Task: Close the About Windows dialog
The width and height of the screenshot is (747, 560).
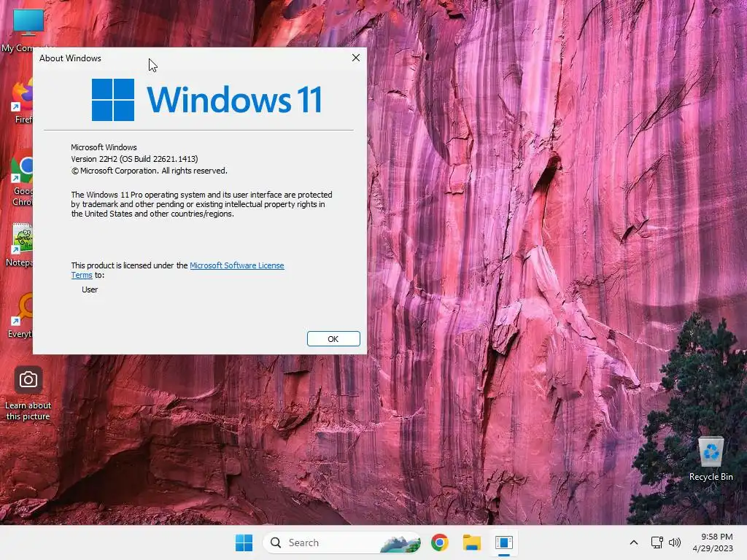Action: (x=355, y=58)
